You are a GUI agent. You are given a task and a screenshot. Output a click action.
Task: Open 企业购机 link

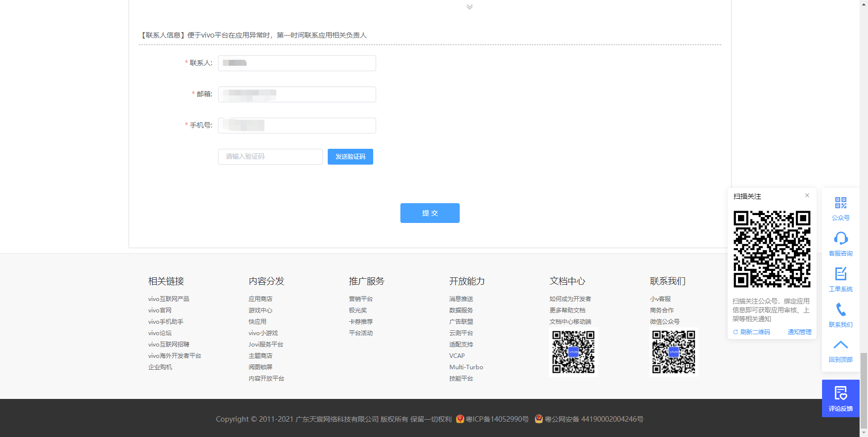(x=160, y=367)
